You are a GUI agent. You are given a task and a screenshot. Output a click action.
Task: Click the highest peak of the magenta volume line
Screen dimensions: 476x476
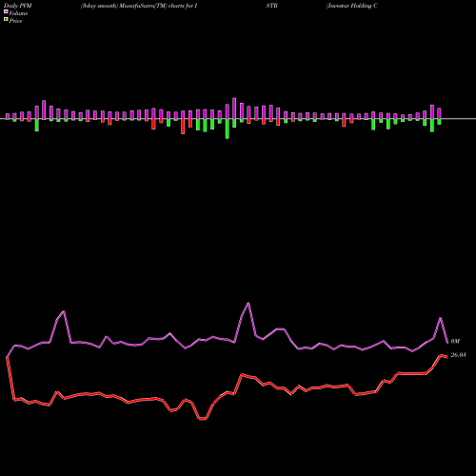pyautogui.click(x=248, y=303)
